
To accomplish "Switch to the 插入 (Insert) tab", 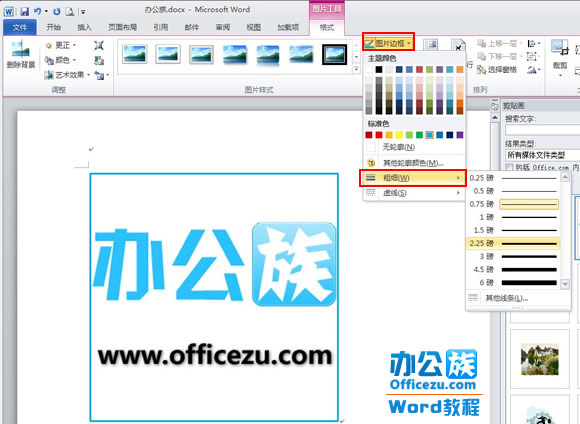I will click(84, 27).
